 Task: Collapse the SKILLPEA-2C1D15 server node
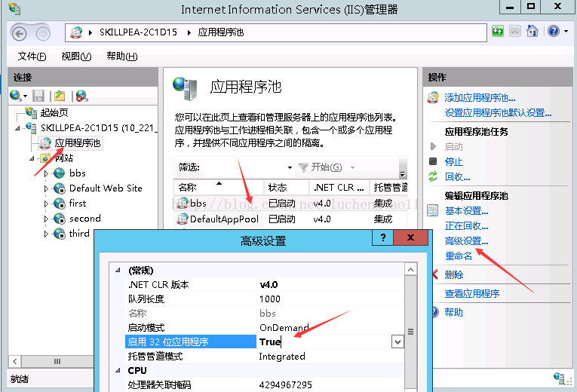(17, 128)
